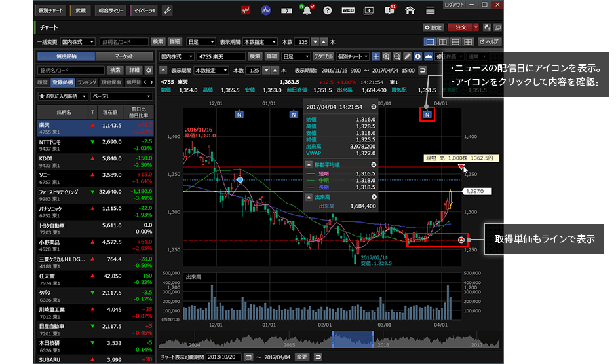Toggle the crosshair cursor button
616x364 pixels.
click(376, 56)
